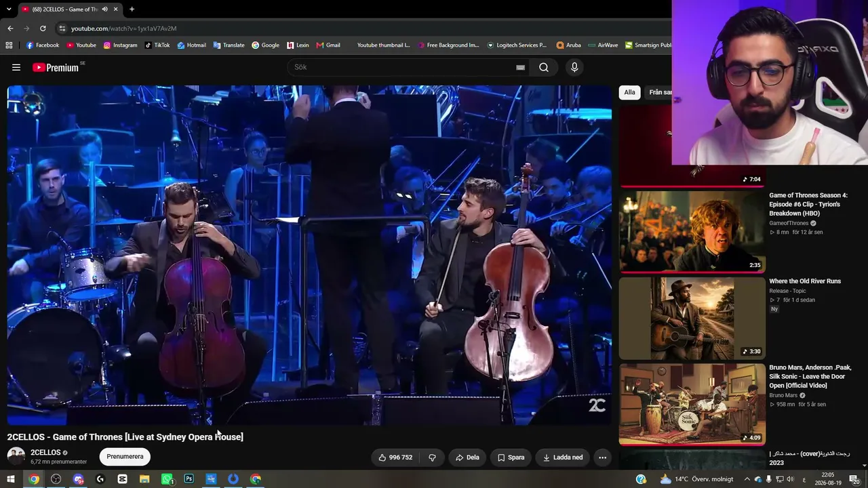Select the Från sam... filter chip

coord(660,92)
